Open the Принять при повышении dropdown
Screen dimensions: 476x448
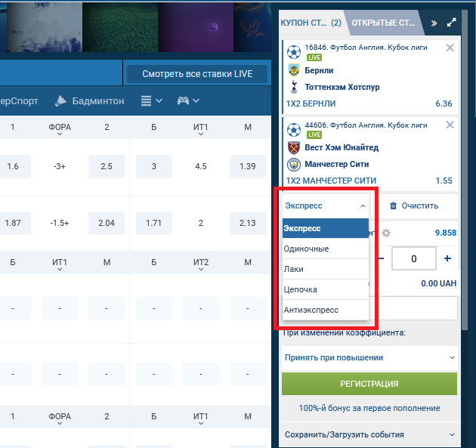tap(369, 357)
